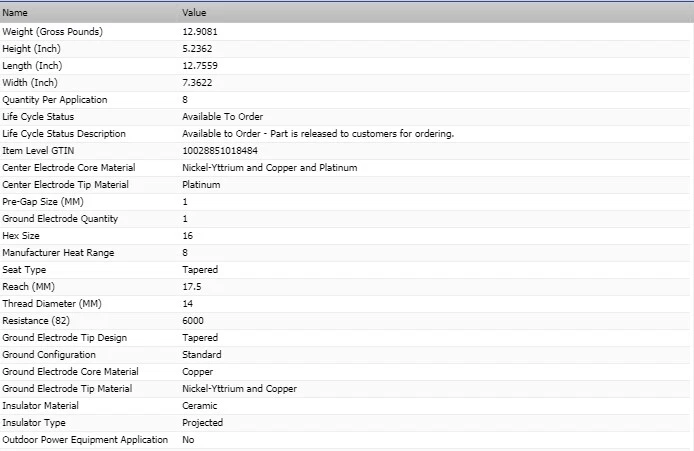Click the resistance value 6000

coord(193,320)
